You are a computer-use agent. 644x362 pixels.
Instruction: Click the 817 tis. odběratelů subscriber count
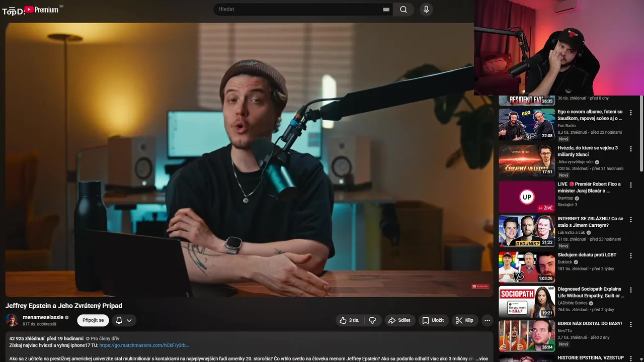(39, 324)
